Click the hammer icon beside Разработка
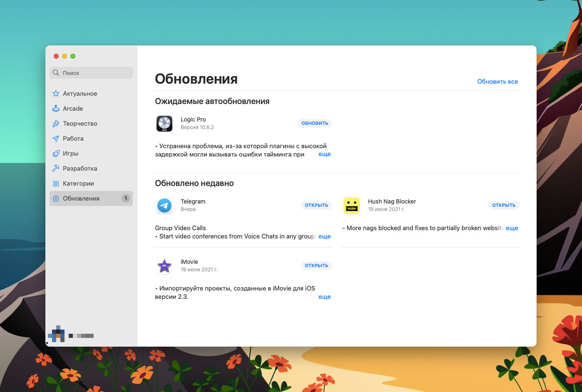Image resolution: width=582 pixels, height=392 pixels. pyautogui.click(x=56, y=169)
